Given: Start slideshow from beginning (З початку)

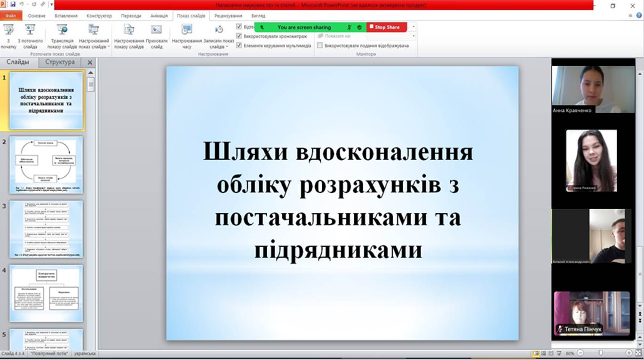Looking at the screenshot, I should (8, 37).
